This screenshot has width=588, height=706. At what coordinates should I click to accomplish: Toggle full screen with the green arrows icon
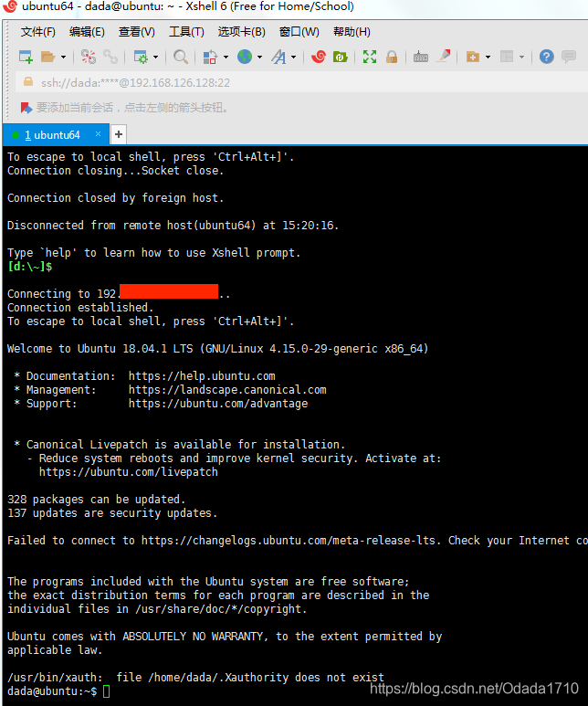point(370,57)
